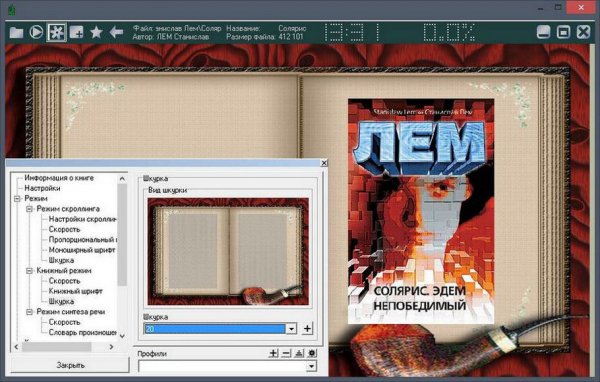600x382 pixels.
Task: Select Скорость under Режим синтеза речи
Action: (x=64, y=322)
